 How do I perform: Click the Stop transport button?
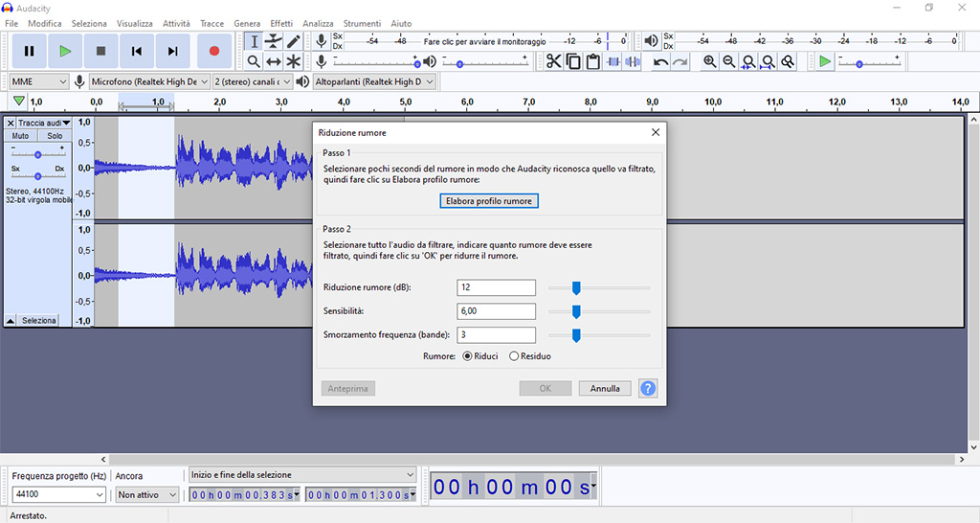click(x=100, y=52)
